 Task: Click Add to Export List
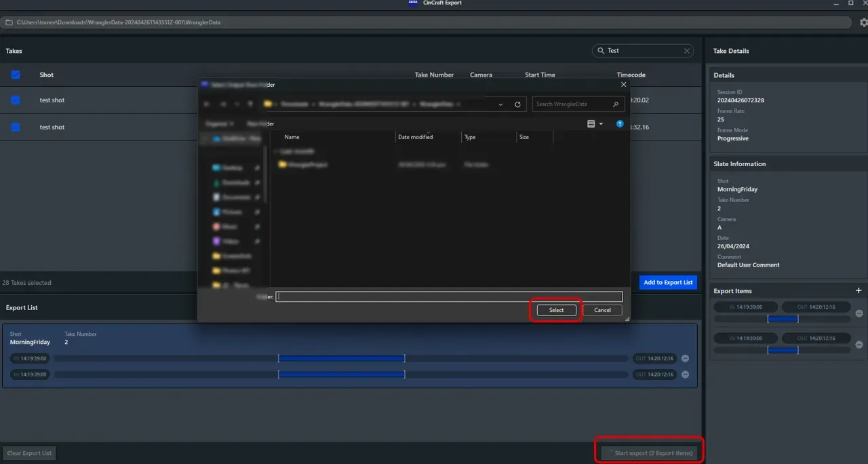coord(668,282)
